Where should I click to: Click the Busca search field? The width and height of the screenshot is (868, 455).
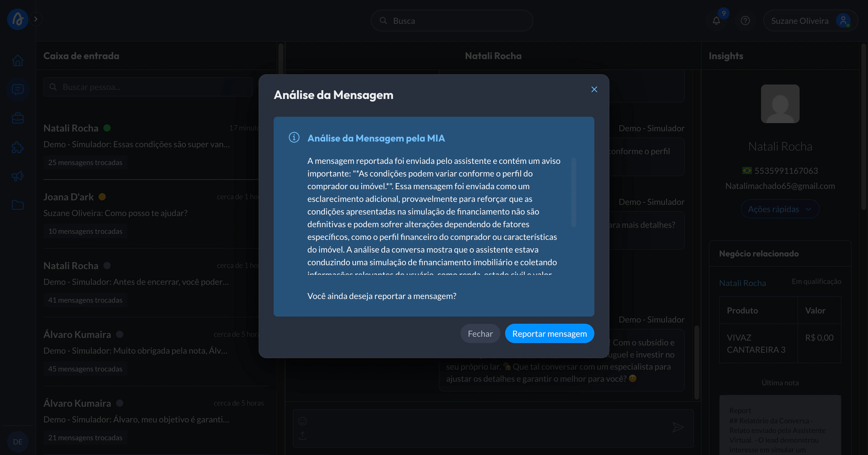pyautogui.click(x=451, y=21)
